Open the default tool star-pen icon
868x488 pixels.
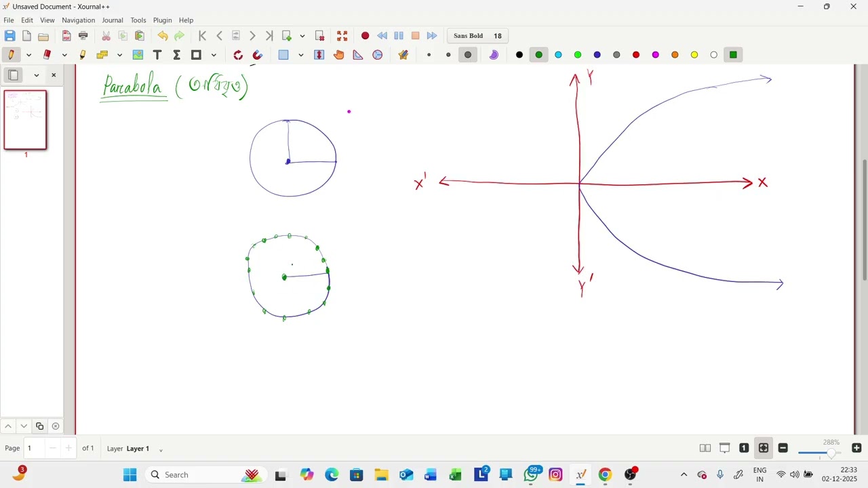pyautogui.click(x=403, y=55)
